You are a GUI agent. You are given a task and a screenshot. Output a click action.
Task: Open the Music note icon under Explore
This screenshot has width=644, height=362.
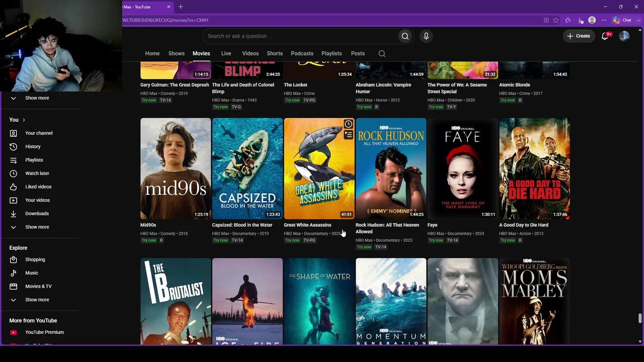tap(14, 273)
